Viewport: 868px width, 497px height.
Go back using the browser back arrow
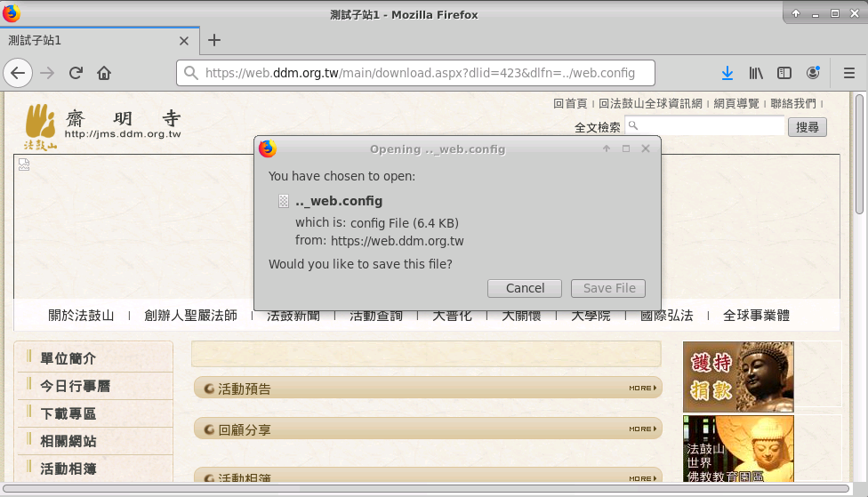pyautogui.click(x=18, y=73)
